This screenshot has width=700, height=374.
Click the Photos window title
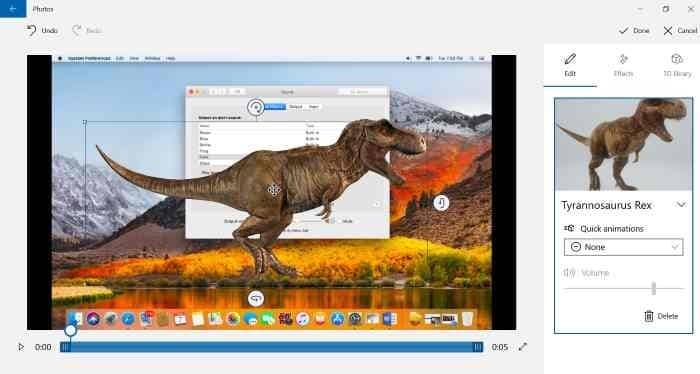tap(43, 8)
